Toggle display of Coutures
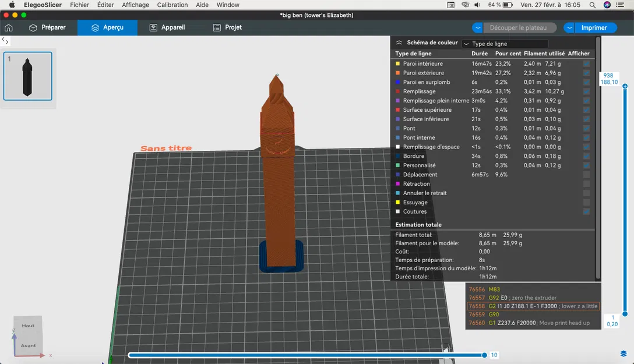Screen dimensions: 634x364 [586, 211]
